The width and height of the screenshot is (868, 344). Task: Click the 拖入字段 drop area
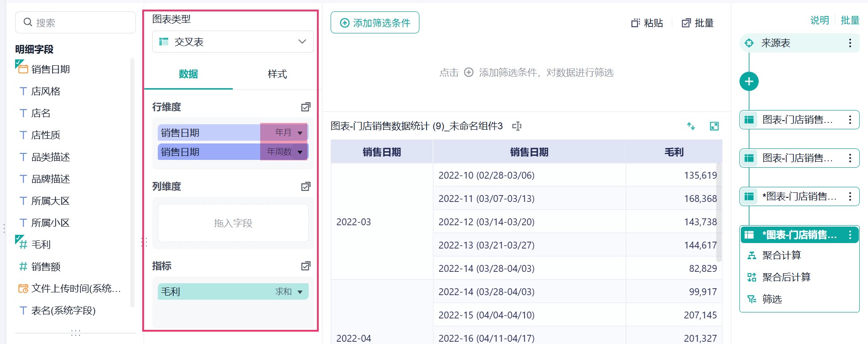[233, 223]
